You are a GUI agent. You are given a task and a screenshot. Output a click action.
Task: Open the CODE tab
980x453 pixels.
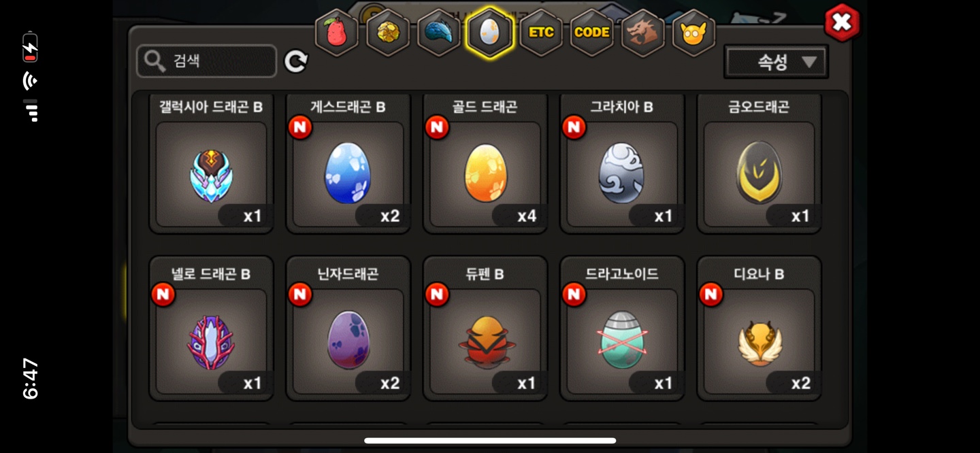point(592,33)
